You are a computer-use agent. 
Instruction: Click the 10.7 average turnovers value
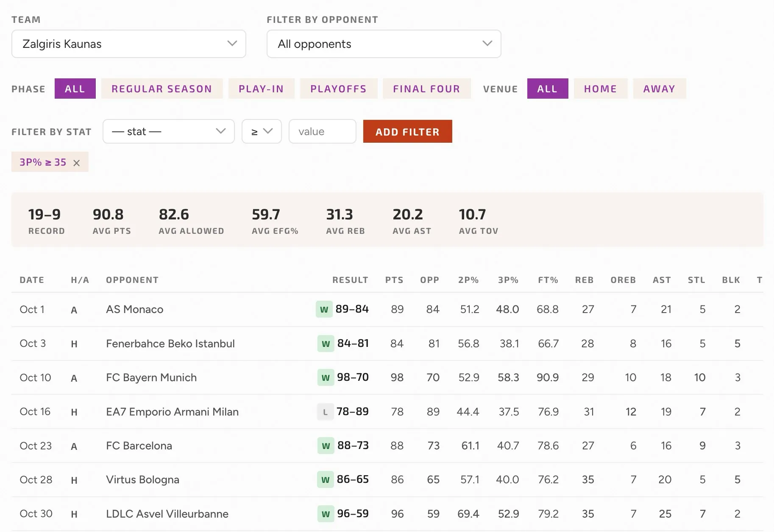click(472, 214)
